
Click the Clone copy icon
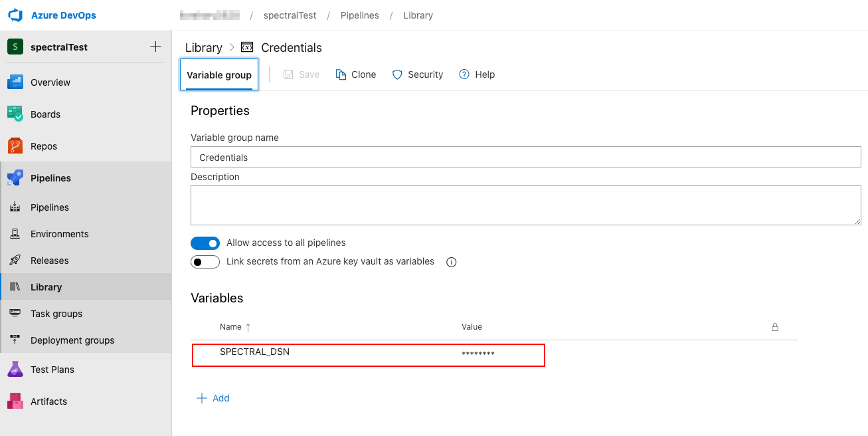pos(341,74)
